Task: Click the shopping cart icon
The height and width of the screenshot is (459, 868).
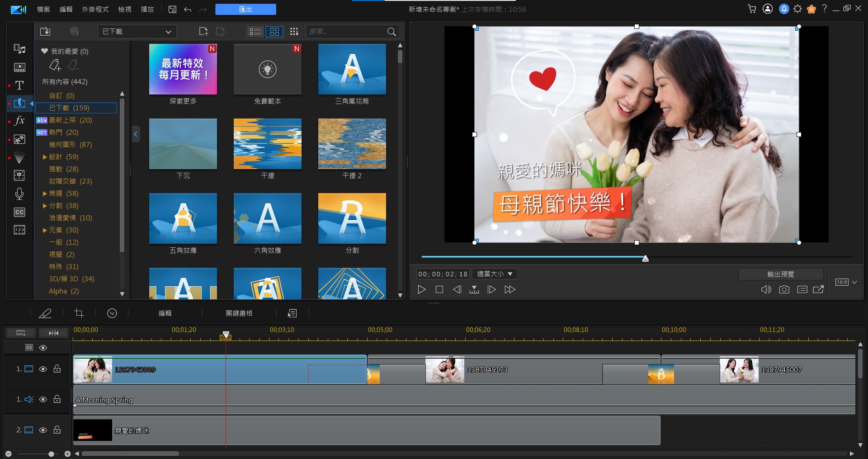Action: [752, 9]
